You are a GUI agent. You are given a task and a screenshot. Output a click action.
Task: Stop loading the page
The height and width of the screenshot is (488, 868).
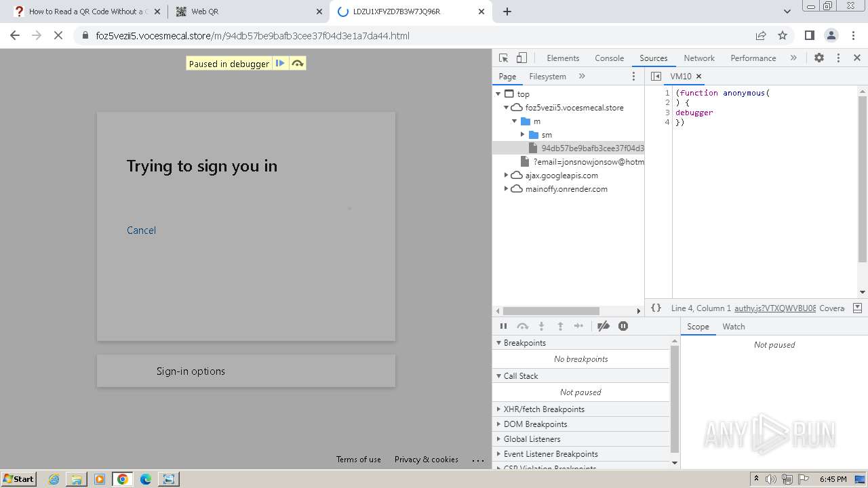(58, 36)
